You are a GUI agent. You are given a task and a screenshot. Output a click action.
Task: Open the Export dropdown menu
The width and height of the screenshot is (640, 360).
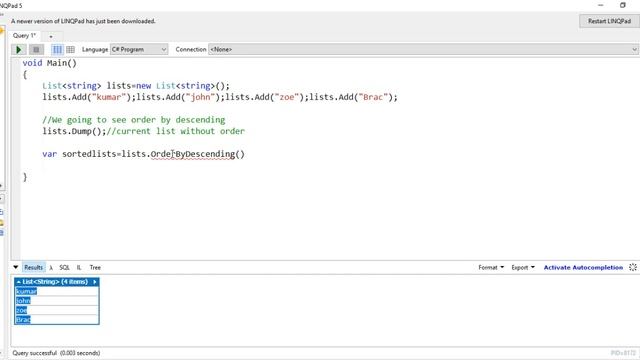[x=523, y=267]
